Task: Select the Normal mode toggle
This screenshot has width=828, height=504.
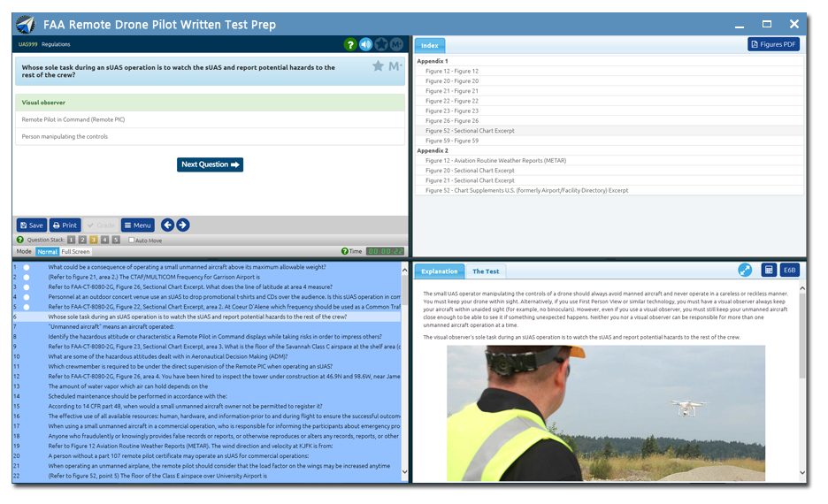Action: pyautogui.click(x=47, y=252)
